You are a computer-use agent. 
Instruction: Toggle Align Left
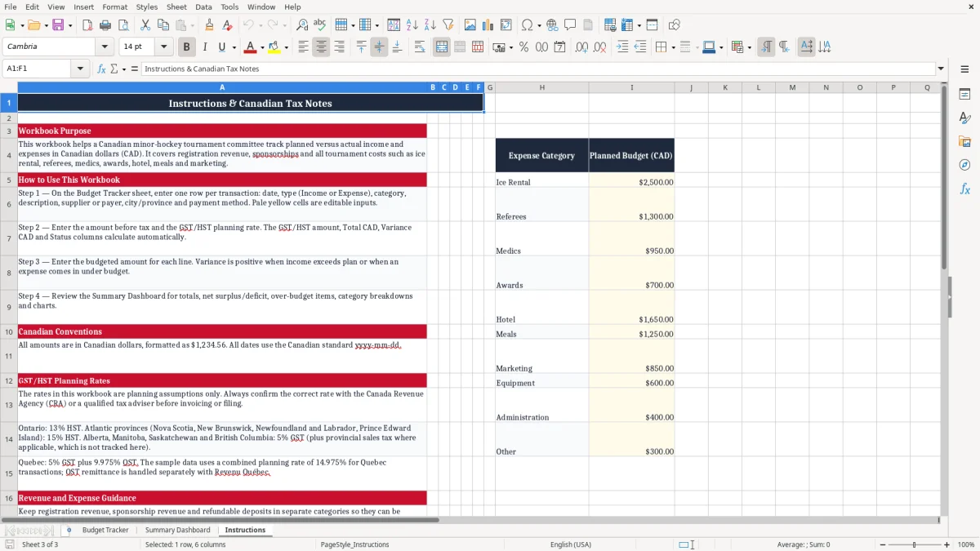click(303, 47)
